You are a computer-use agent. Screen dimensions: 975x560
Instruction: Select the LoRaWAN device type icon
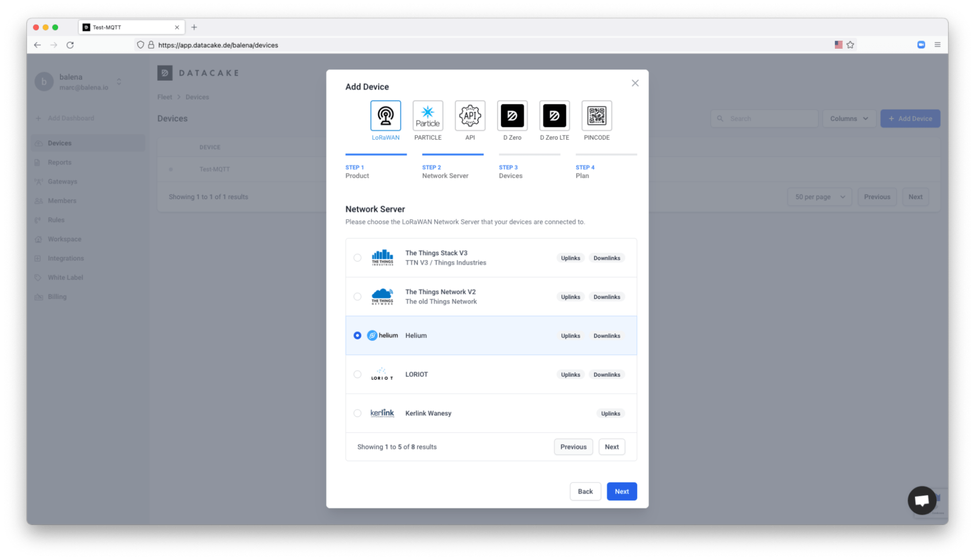tap(385, 116)
